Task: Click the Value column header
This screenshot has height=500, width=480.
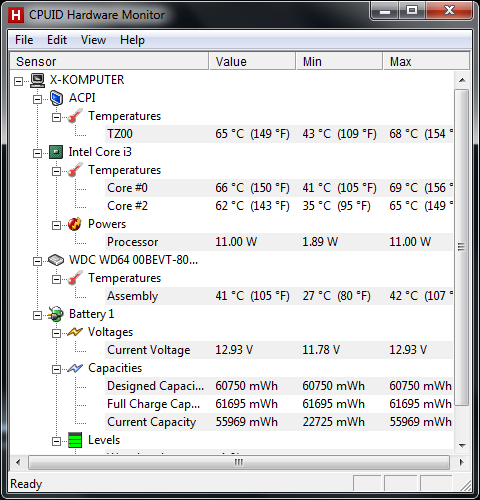Action: (252, 61)
